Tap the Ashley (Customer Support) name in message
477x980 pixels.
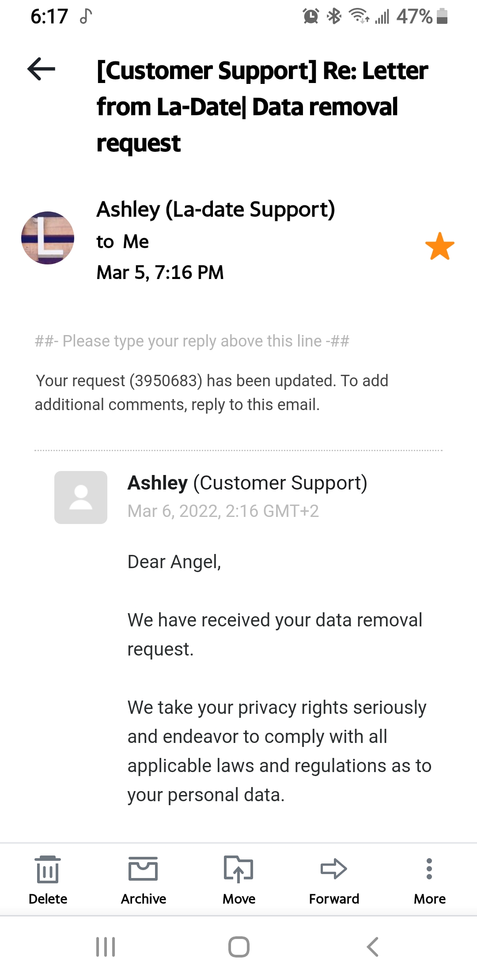tap(247, 483)
